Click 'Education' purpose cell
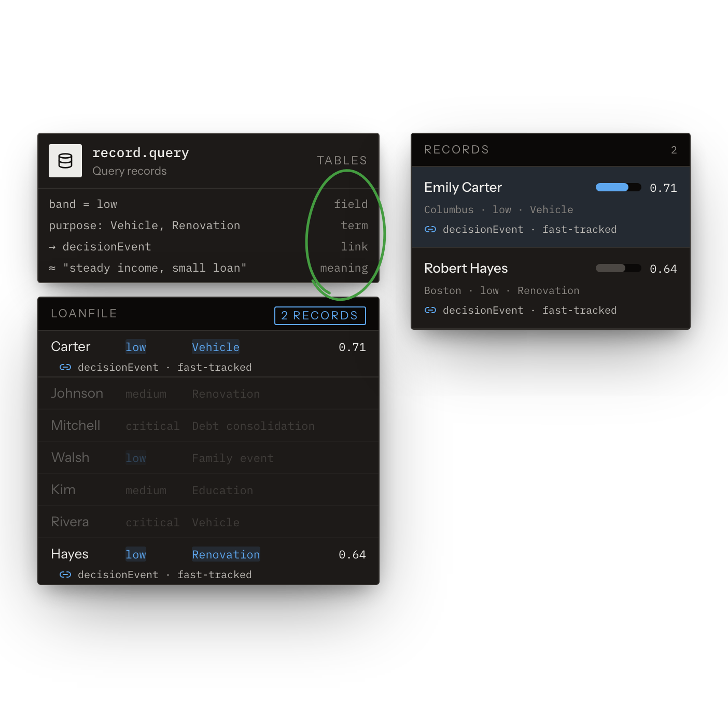The image size is (728, 728). 222,491
